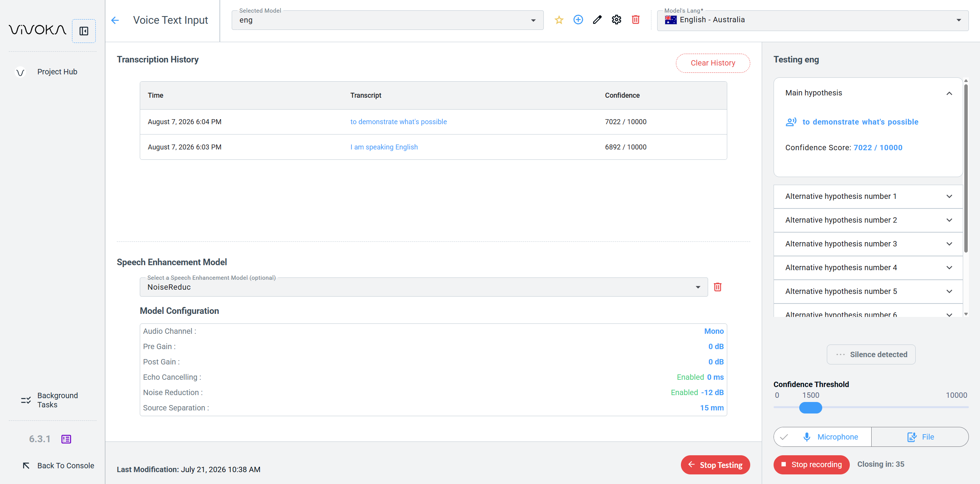Expand Alternative hypothesis number 5
This screenshot has width=980, height=484.
tap(868, 292)
